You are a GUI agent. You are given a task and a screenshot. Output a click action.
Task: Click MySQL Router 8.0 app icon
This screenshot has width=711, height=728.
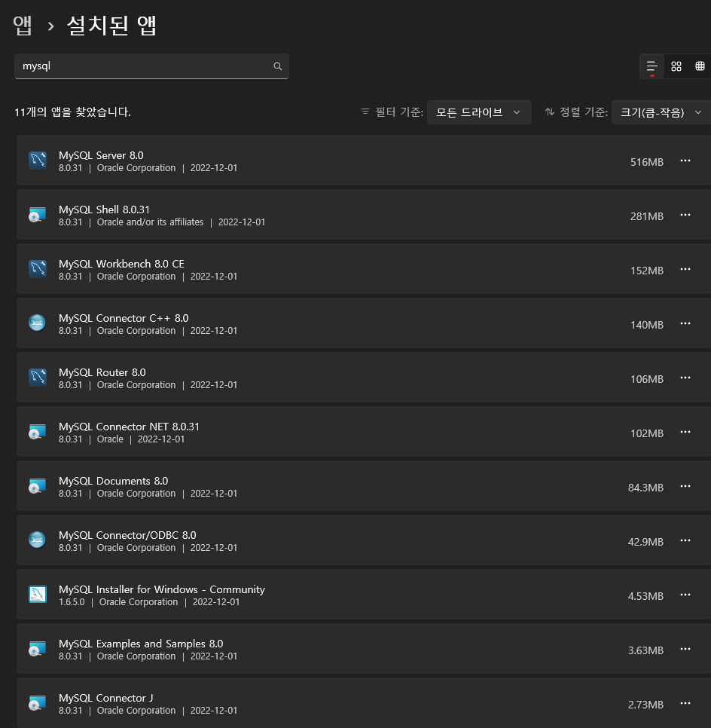pyautogui.click(x=38, y=378)
